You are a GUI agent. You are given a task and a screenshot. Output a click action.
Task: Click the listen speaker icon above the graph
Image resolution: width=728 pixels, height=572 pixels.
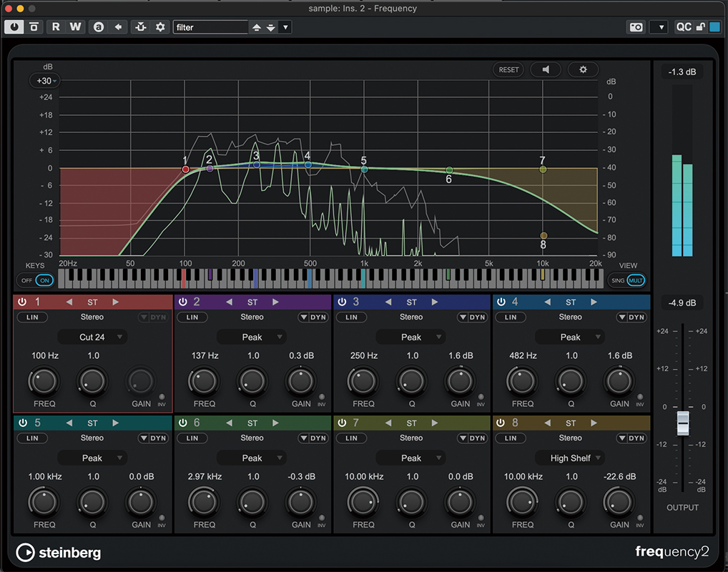click(x=546, y=69)
